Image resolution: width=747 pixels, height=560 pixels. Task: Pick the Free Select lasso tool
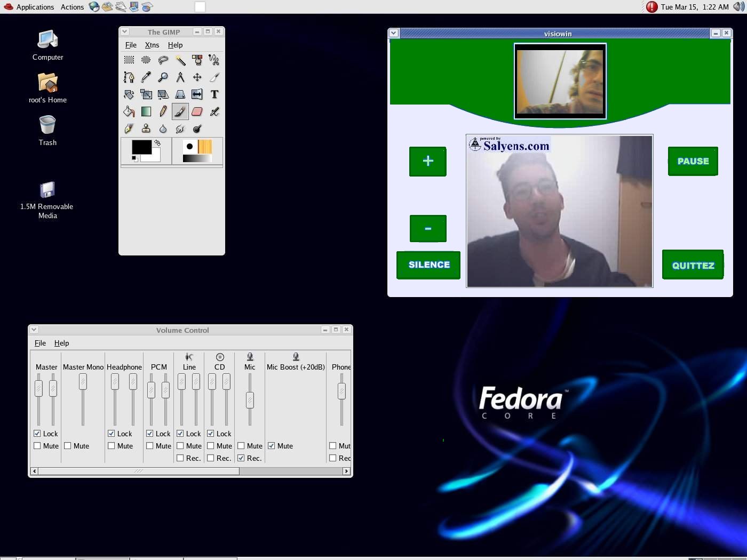163,60
